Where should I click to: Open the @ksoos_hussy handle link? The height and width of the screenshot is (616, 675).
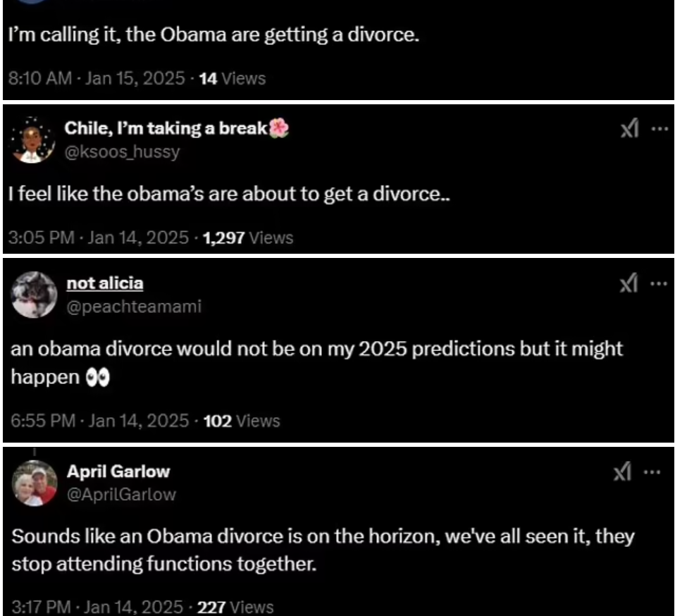click(x=122, y=152)
